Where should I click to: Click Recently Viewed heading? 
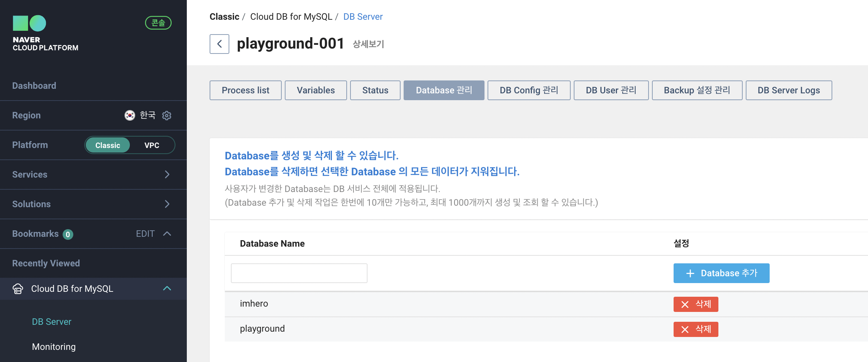pos(46,263)
